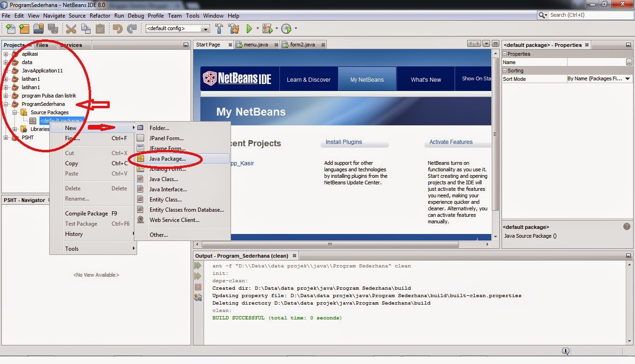Expand the PSHT project node
The width and height of the screenshot is (635, 364).
pos(6,137)
